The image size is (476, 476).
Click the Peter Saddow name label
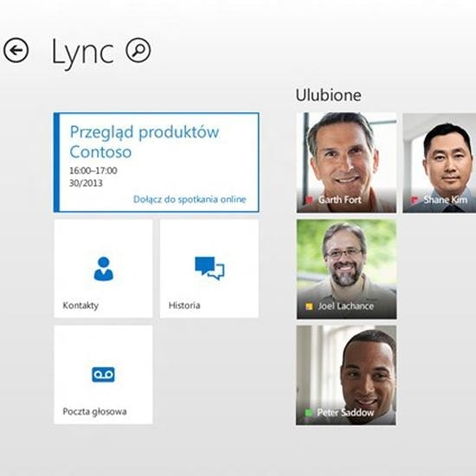tap(345, 412)
